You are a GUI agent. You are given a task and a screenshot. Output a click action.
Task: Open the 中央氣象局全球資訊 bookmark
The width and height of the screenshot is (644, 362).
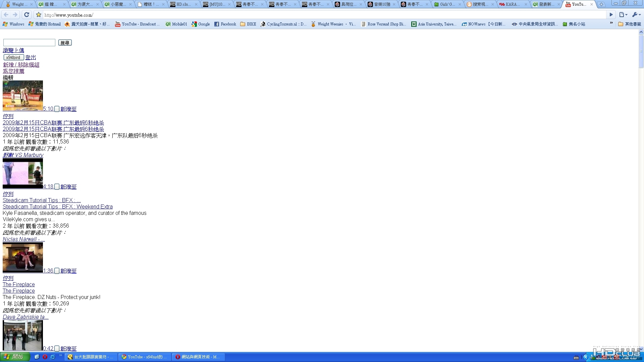535,24
